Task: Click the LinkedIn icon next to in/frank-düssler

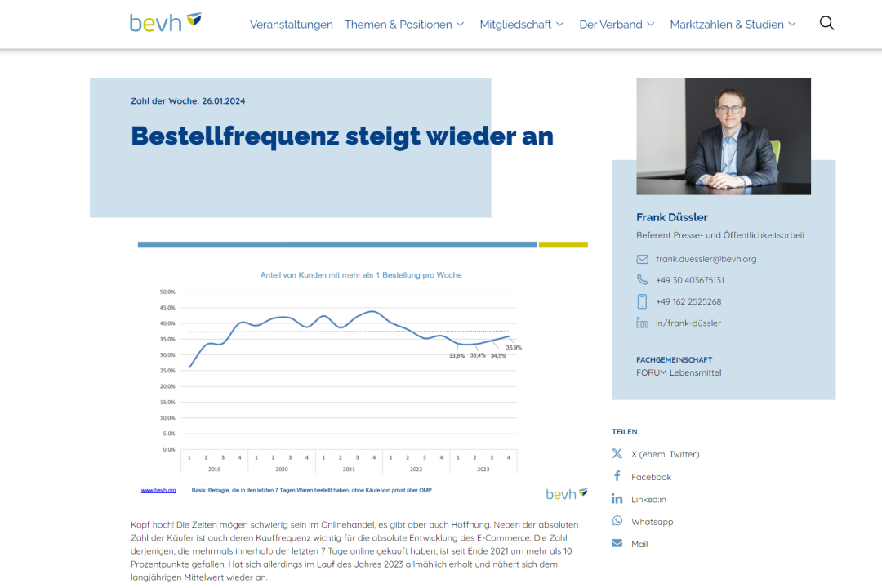Action: tap(642, 323)
